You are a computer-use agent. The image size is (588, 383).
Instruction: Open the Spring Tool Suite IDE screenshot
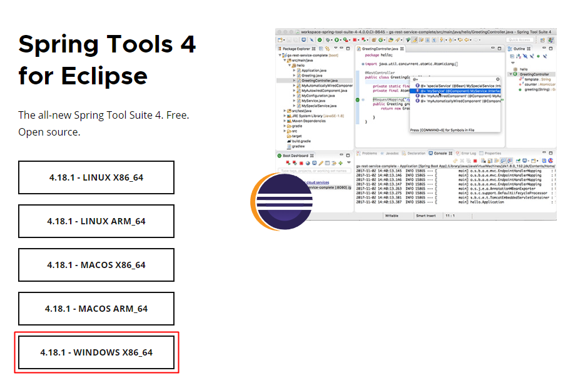(x=416, y=124)
